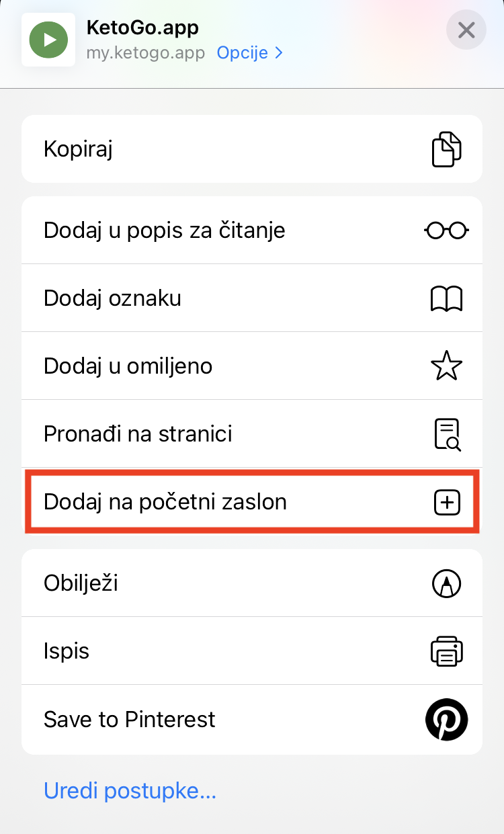Choose Dodaj u popis za čitanje
This screenshot has height=834, width=504.
[165, 231]
